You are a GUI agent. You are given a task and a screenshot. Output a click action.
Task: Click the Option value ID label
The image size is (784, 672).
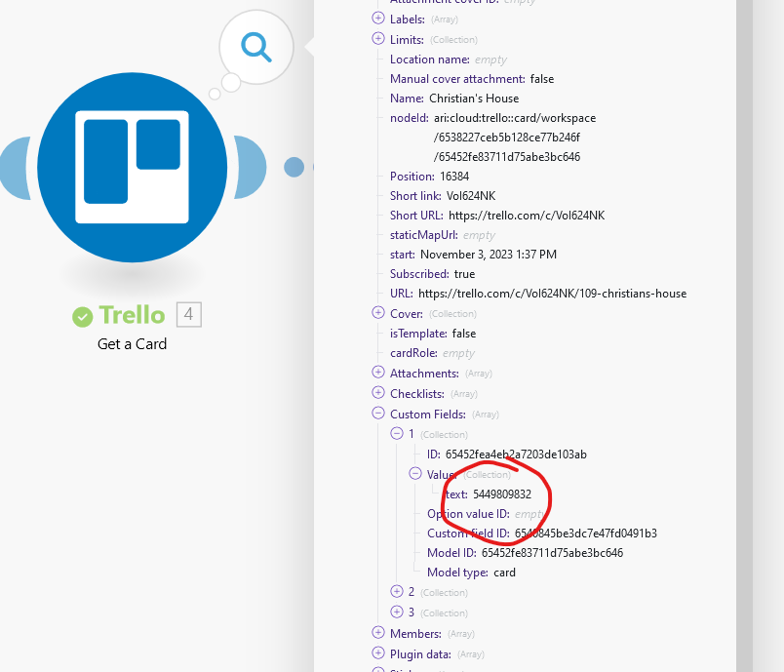coord(468,514)
